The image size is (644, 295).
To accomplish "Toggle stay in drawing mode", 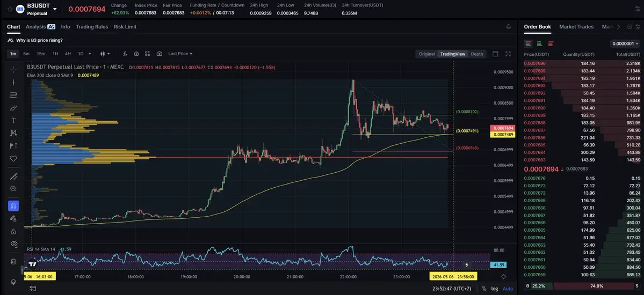I will pos(13,218).
